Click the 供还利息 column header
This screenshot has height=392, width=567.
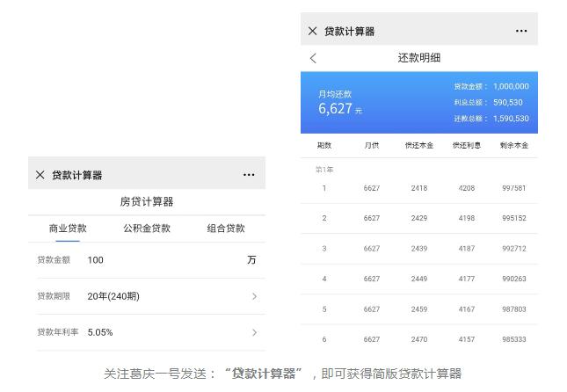pos(467,145)
